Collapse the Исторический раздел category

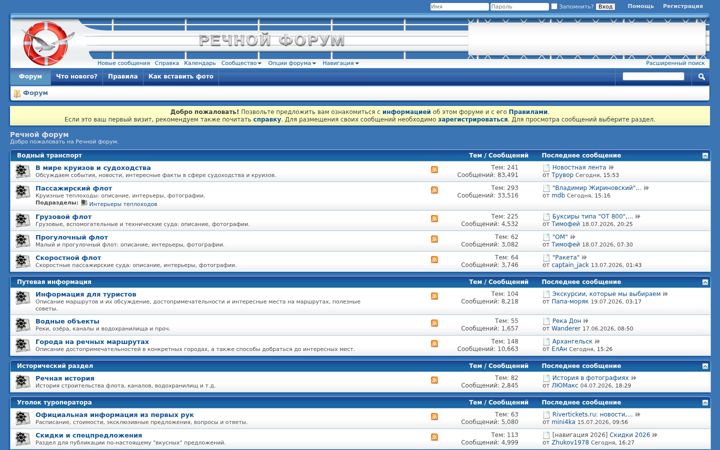tap(705, 366)
